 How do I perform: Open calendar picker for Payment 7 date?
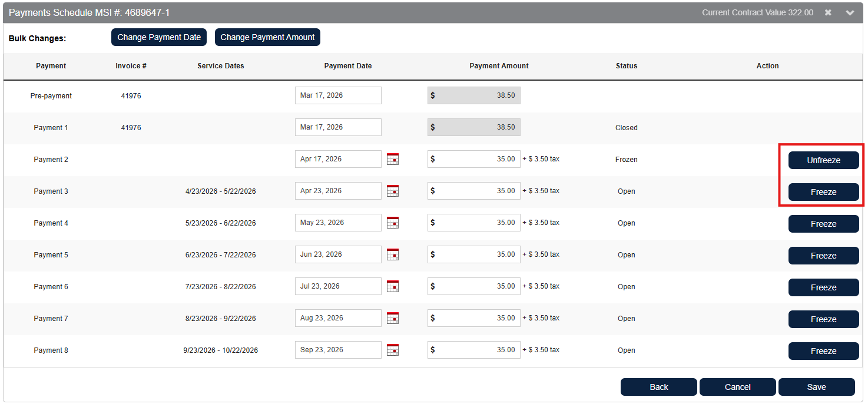[x=393, y=318]
